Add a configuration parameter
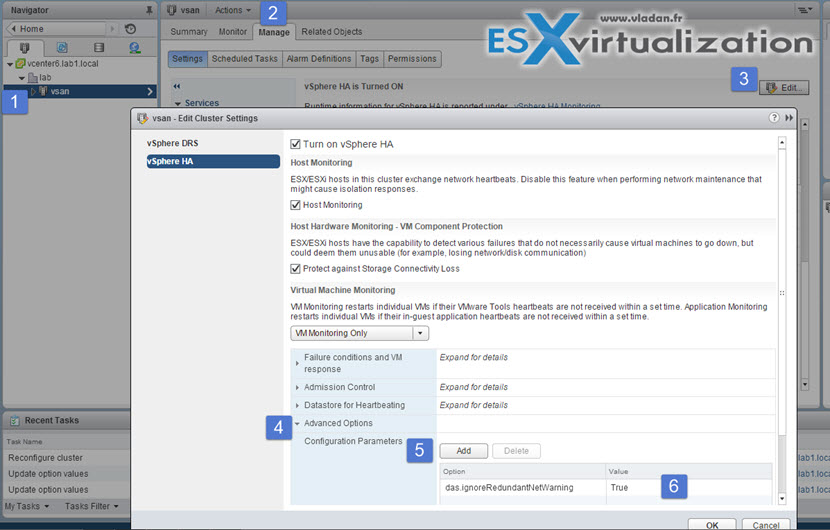 [464, 451]
